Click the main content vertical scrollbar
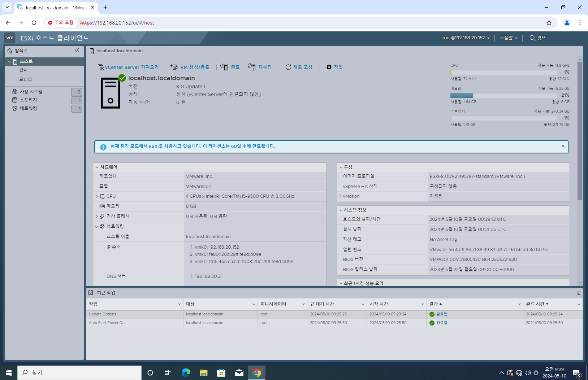Viewport: 588px width, 380px height. pos(580,131)
